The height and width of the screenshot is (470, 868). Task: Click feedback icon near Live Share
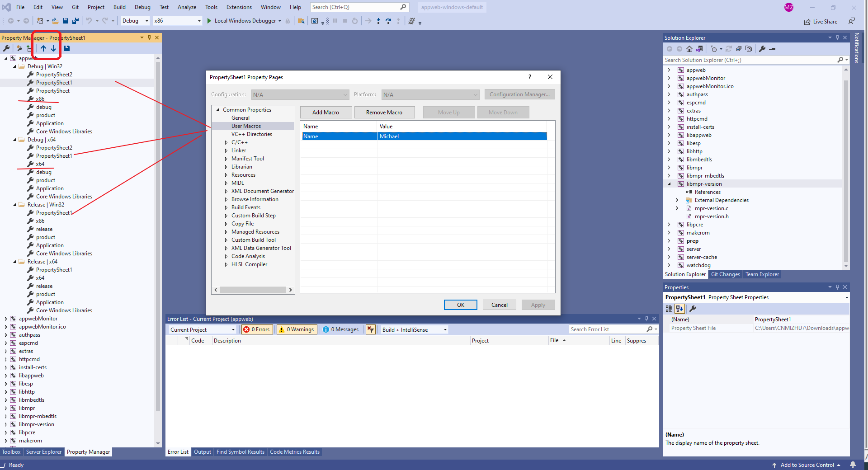(x=852, y=21)
